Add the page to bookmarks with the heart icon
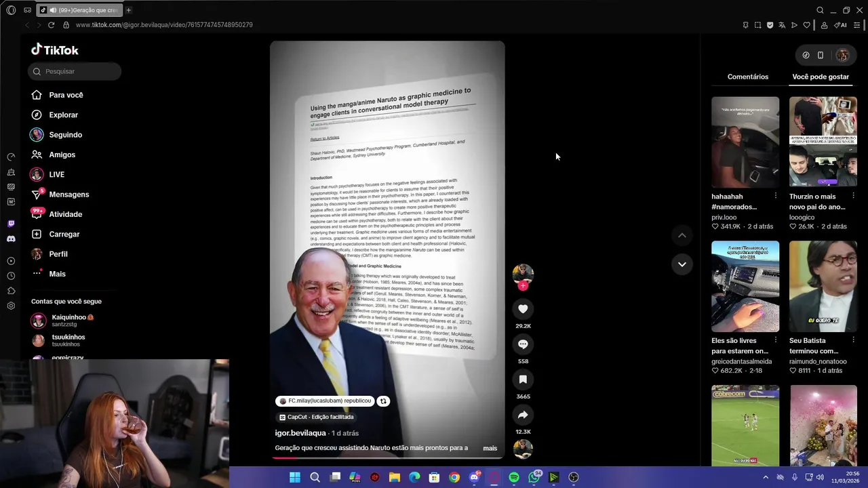Image resolution: width=868 pixels, height=488 pixels. [806, 25]
